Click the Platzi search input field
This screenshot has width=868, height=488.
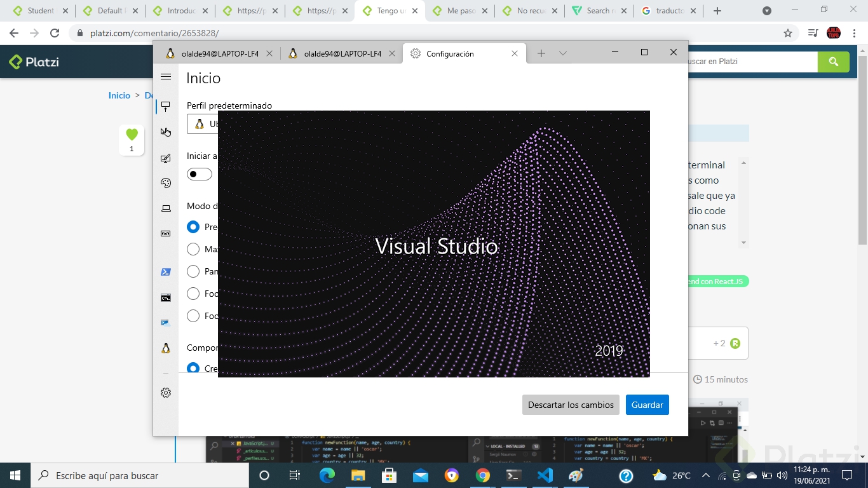coord(752,62)
